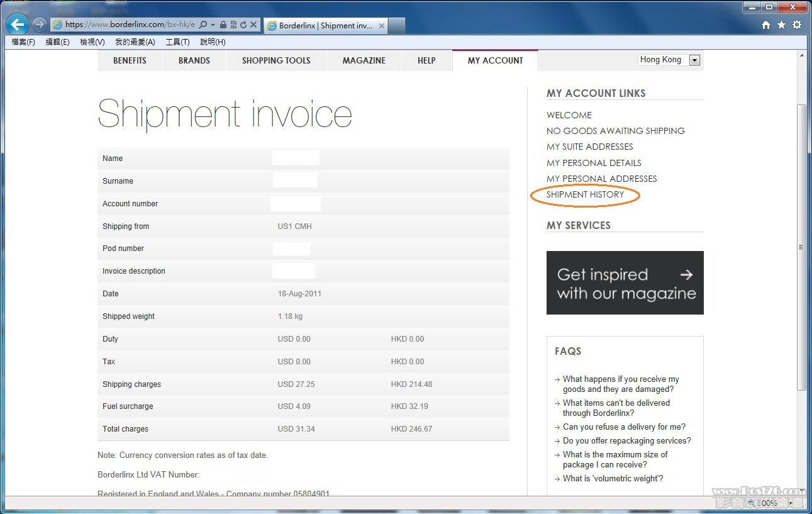Refresh the page with the reload icon
This screenshot has width=812, height=514.
(x=243, y=25)
